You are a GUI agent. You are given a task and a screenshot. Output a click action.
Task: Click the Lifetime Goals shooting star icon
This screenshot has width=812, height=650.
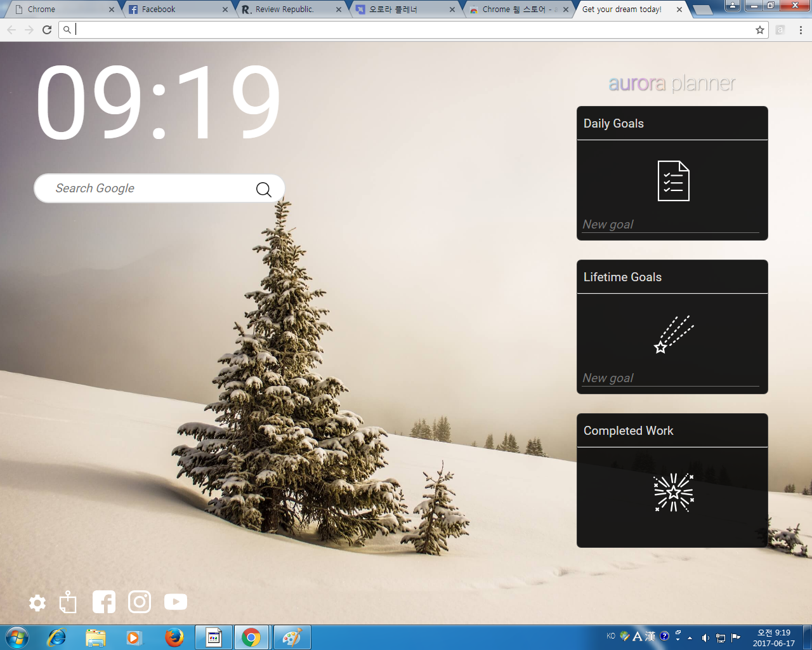(674, 335)
